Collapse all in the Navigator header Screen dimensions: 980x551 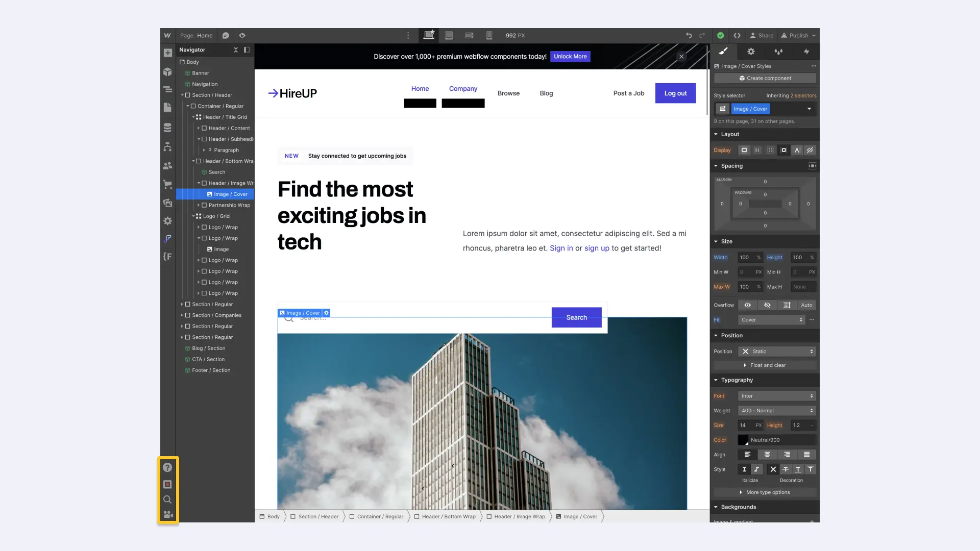(x=236, y=50)
